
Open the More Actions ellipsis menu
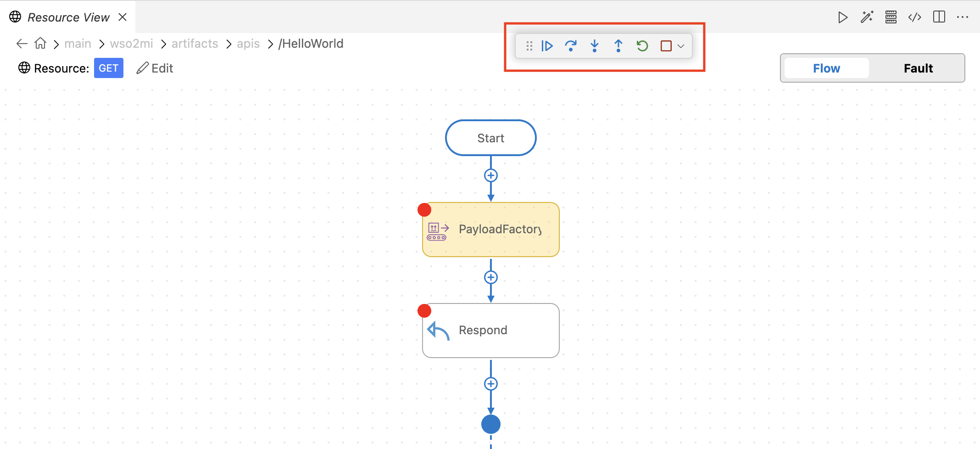[x=963, y=17]
